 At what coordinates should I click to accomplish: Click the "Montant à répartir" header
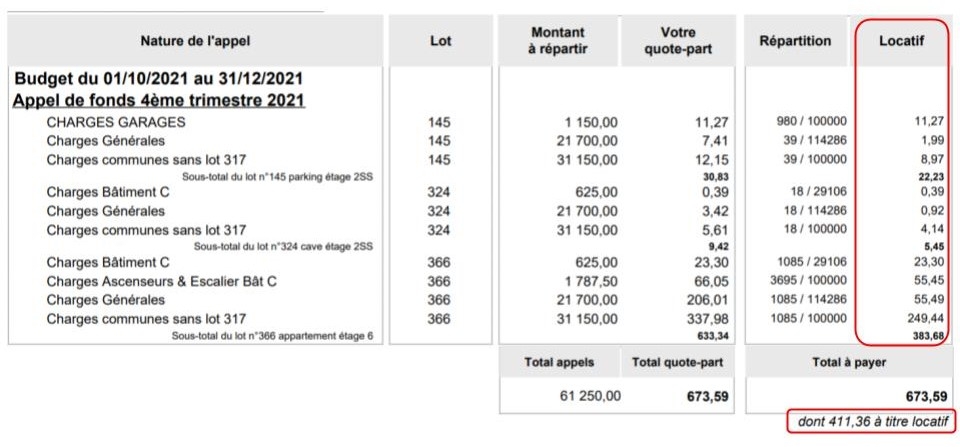(x=559, y=41)
